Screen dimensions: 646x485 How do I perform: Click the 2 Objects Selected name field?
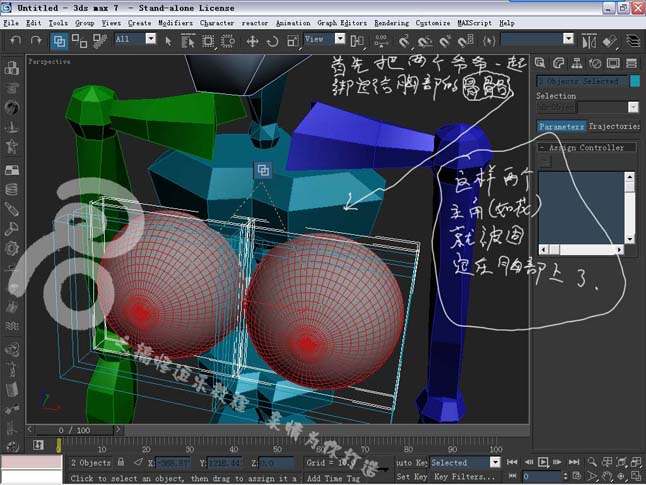point(582,81)
